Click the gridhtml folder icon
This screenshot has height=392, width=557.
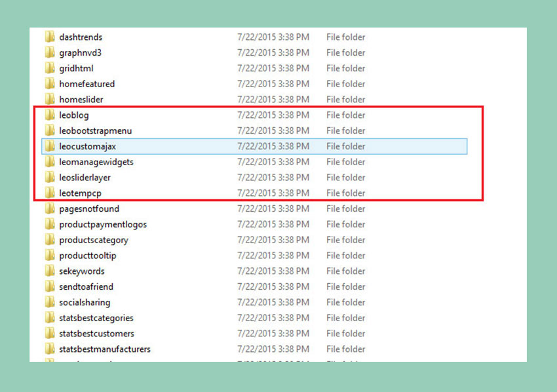tap(50, 69)
